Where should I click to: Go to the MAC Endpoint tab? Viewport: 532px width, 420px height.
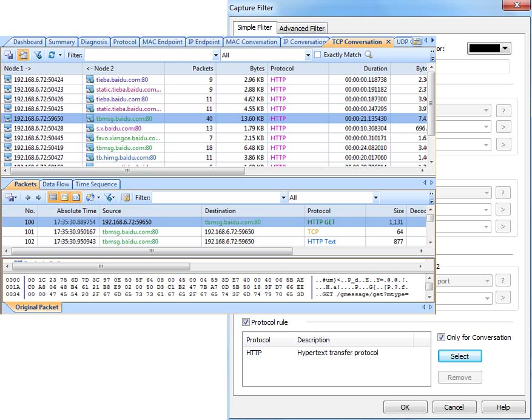(162, 42)
